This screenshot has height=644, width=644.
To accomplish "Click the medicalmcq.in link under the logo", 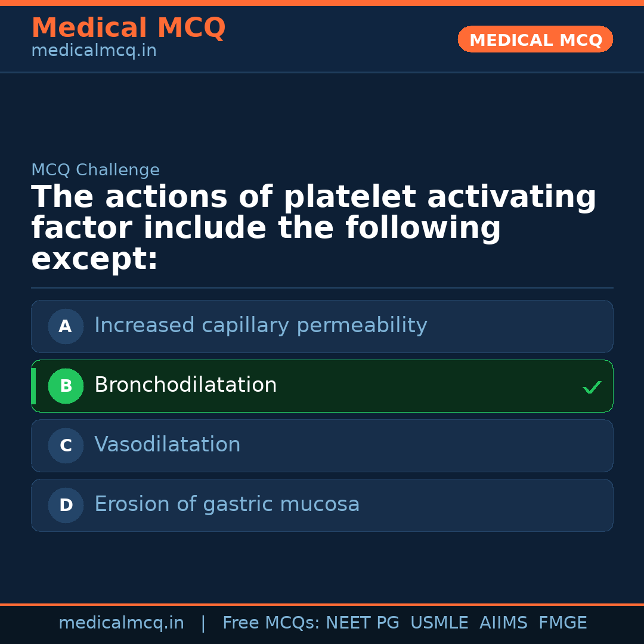I will click(94, 50).
